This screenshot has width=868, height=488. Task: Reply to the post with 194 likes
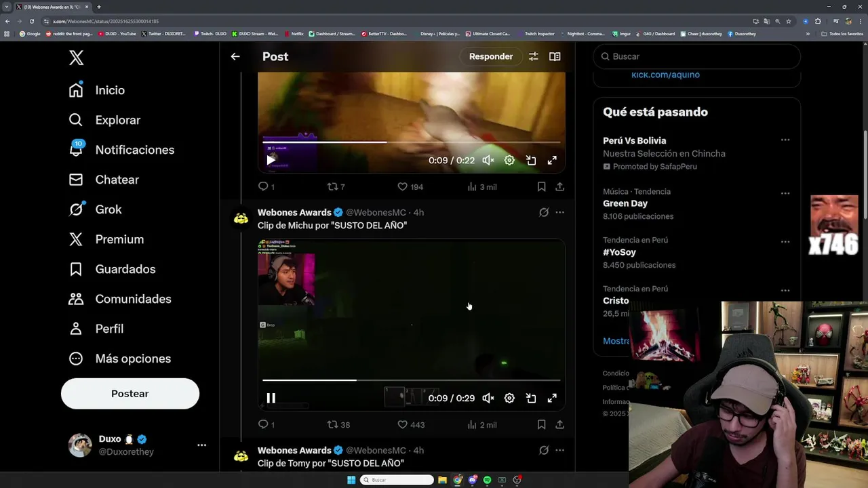(x=267, y=186)
